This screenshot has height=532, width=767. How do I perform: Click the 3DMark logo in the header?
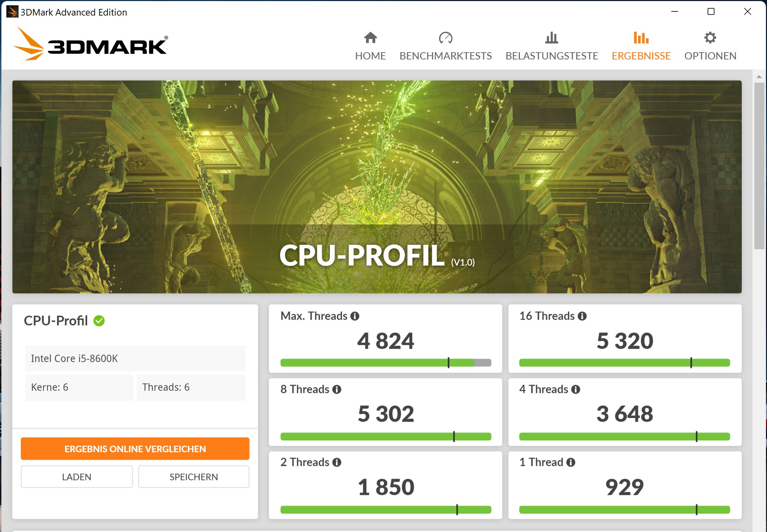point(91,45)
